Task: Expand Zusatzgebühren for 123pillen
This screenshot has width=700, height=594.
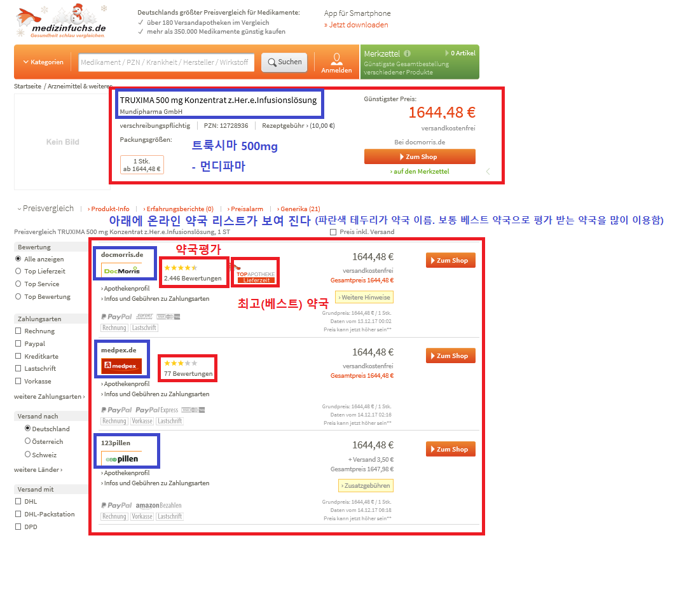Action: coord(366,486)
